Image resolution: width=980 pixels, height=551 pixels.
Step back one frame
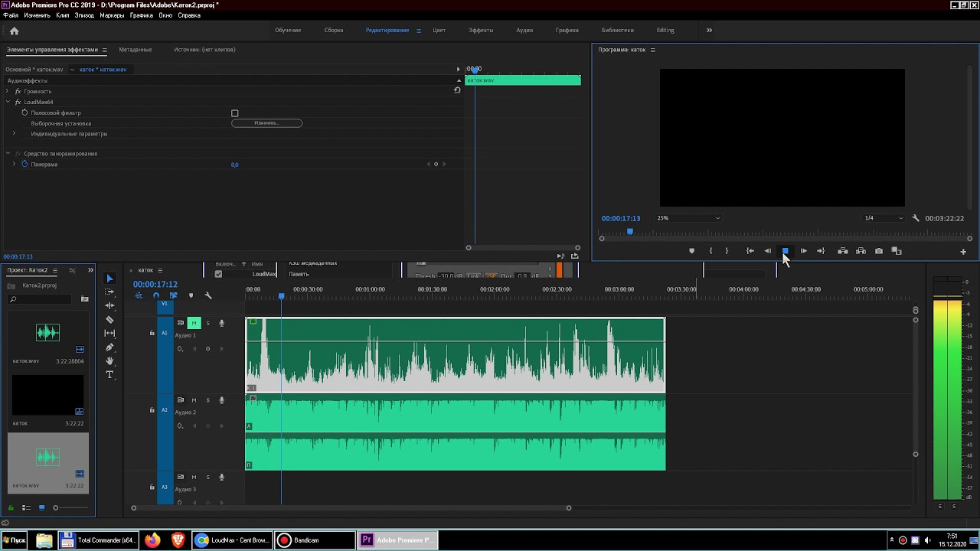click(x=768, y=251)
